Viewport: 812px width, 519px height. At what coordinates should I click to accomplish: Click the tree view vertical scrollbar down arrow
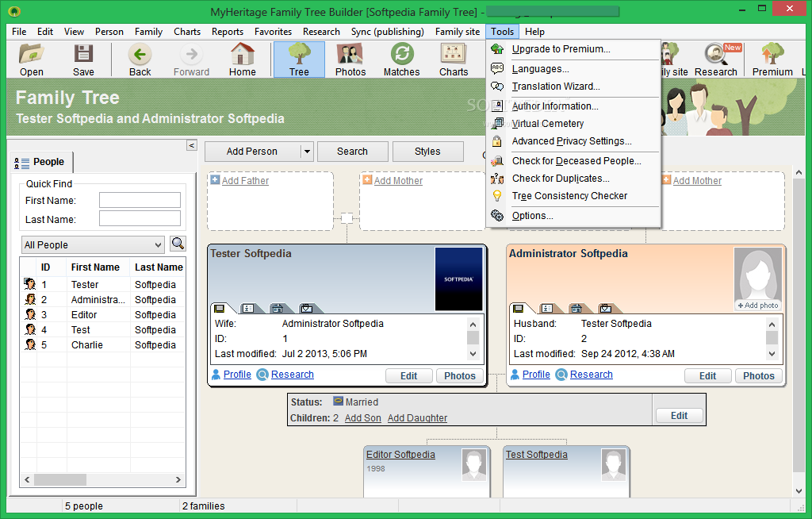point(799,490)
